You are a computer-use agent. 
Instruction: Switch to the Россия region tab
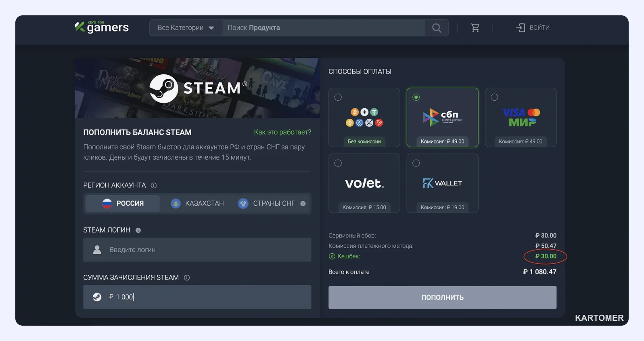point(123,204)
